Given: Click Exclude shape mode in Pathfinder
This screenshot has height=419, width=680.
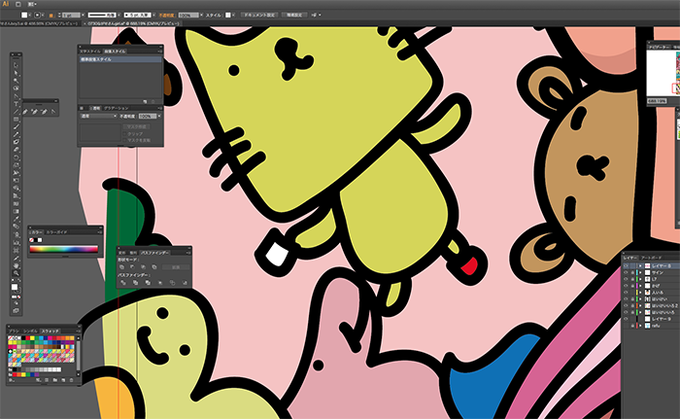Looking at the screenshot, I should pyautogui.click(x=154, y=267).
